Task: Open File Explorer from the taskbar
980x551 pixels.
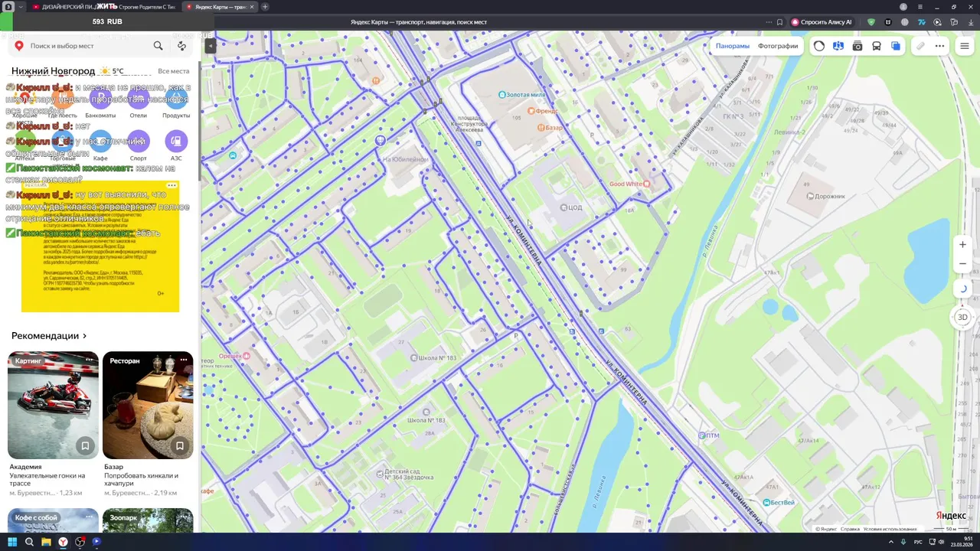Action: [46, 542]
